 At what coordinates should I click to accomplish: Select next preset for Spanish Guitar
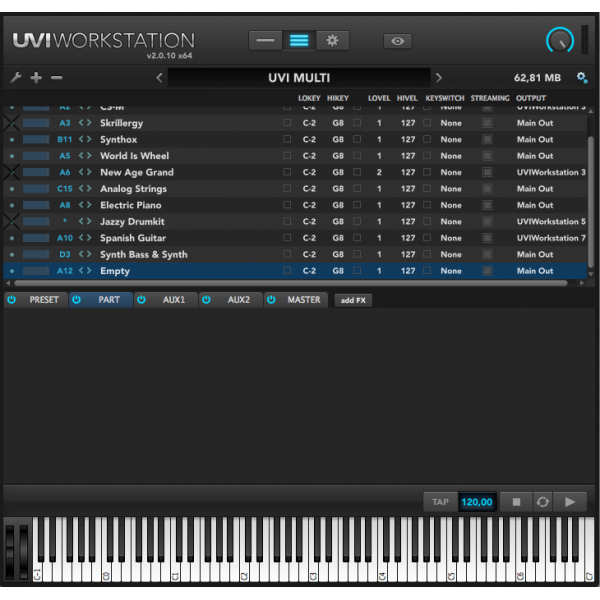click(89, 238)
